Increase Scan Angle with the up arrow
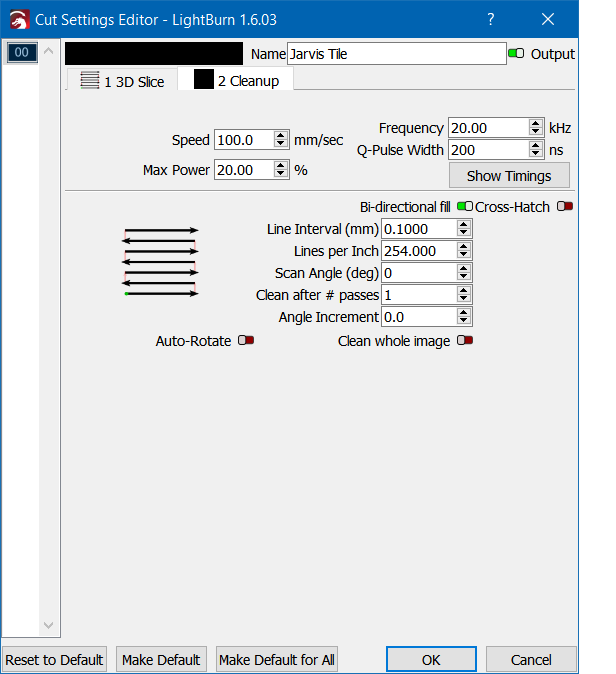The height and width of the screenshot is (674, 616). 463,268
